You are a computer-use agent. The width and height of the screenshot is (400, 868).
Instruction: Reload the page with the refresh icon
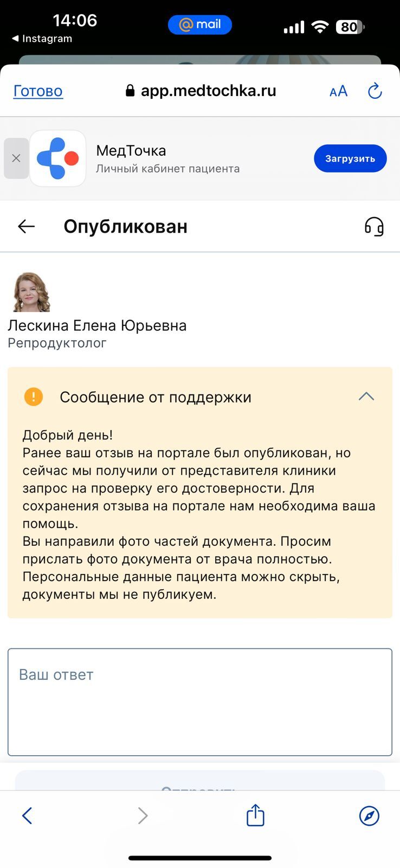pyautogui.click(x=375, y=91)
